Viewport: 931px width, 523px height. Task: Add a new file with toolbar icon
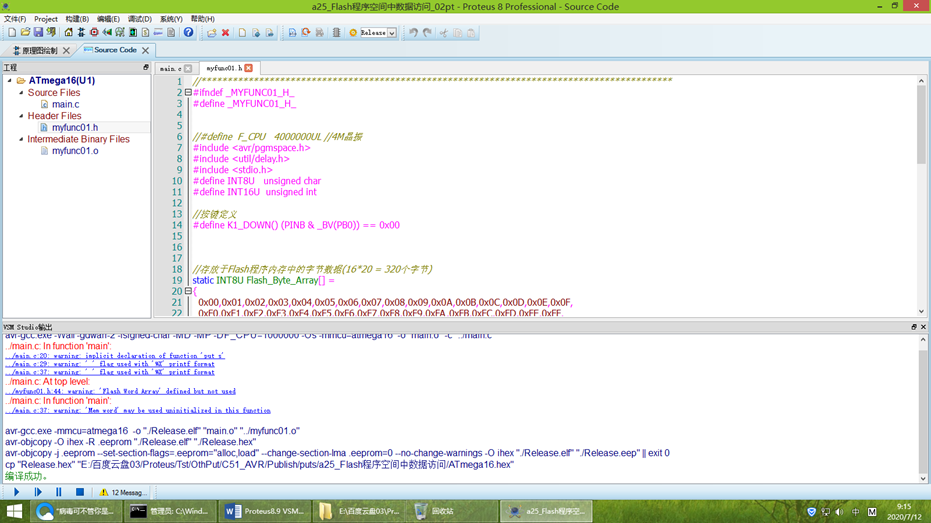(x=242, y=33)
